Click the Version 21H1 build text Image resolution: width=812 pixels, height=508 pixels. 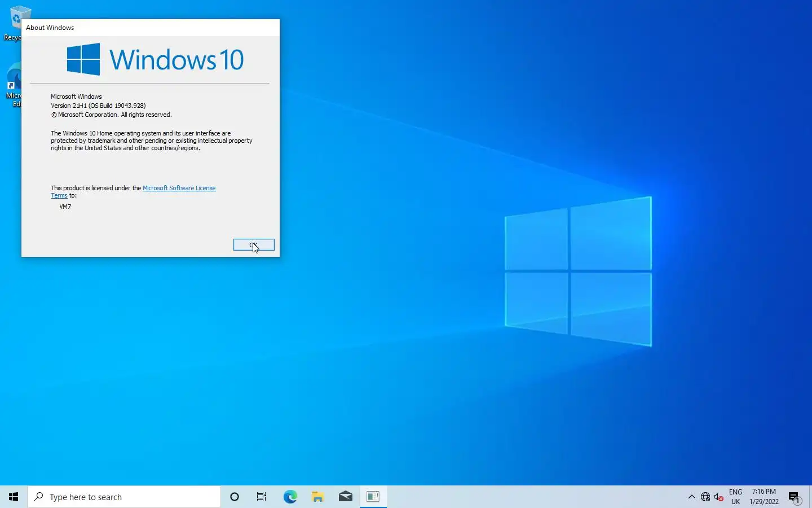click(98, 106)
